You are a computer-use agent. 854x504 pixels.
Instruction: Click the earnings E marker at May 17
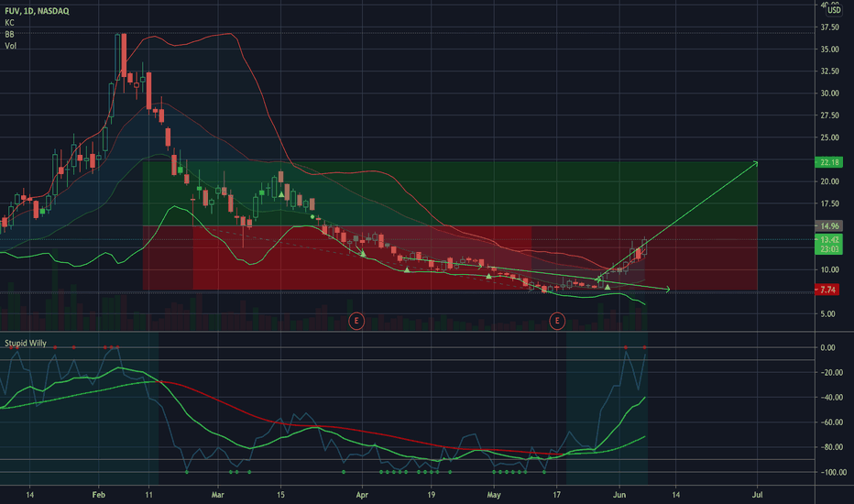point(556,321)
